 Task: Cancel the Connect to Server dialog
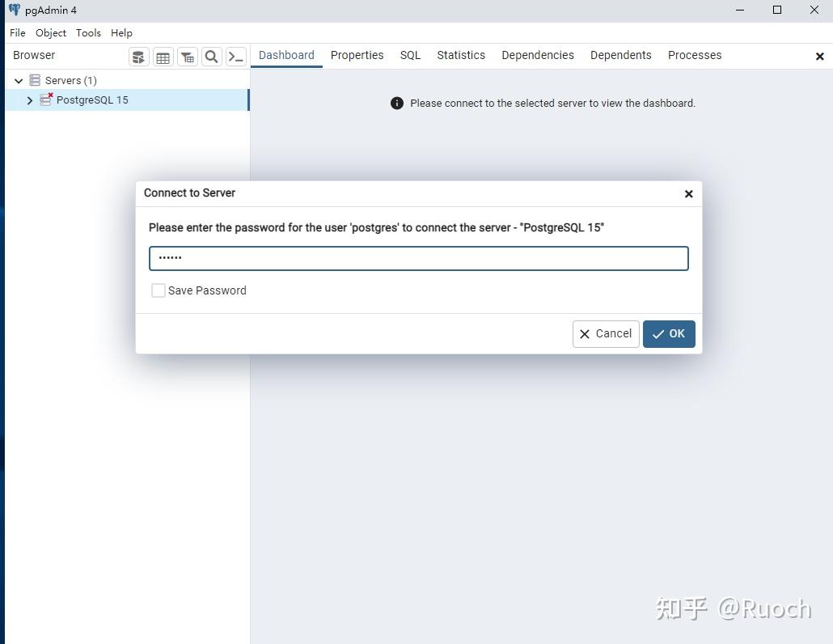(605, 333)
